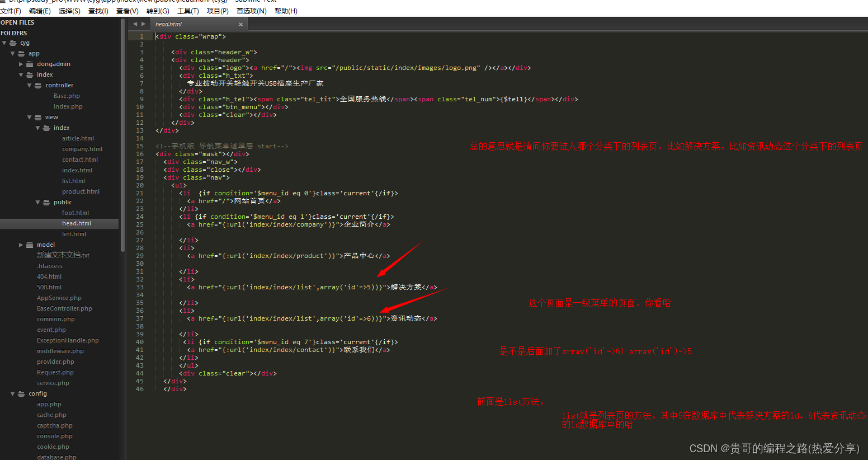Open the 项目(P) menu
The image size is (868, 460).
(218, 11)
